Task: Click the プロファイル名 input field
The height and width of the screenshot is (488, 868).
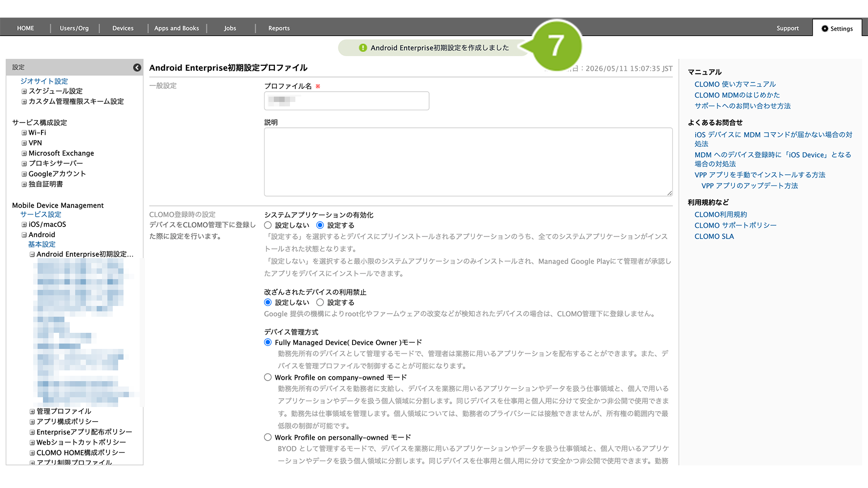Action: click(x=347, y=101)
